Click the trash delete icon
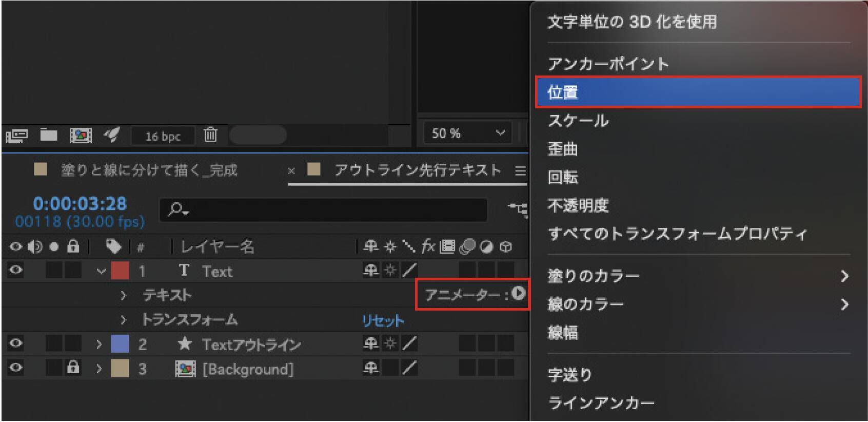This screenshot has width=868, height=422. tap(210, 135)
